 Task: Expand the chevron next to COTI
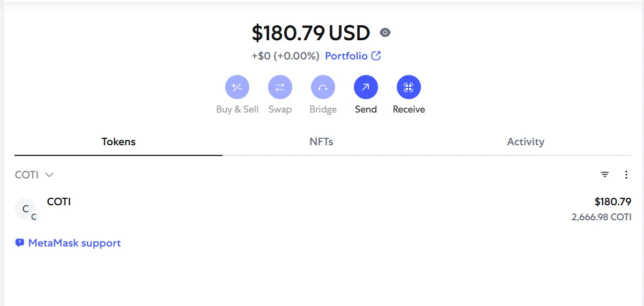click(49, 175)
